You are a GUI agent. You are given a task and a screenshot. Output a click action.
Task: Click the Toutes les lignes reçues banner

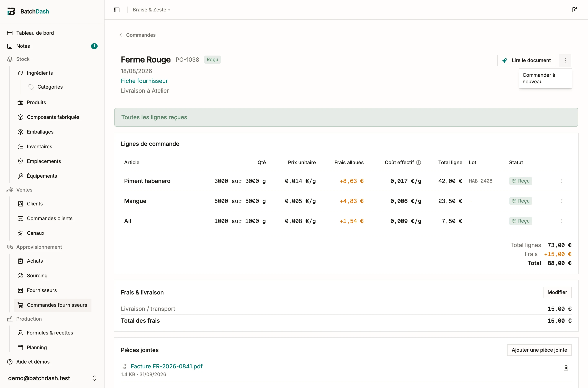coord(346,117)
